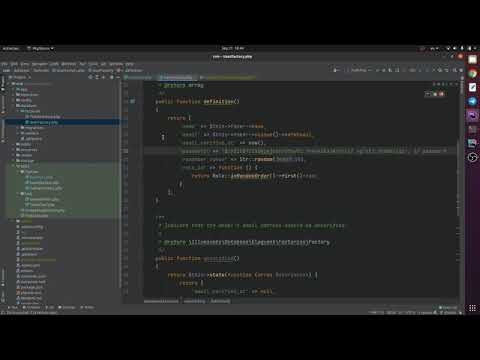The image size is (480, 360).
Task: Open OBS Studio from the dock
Action: 472,157
